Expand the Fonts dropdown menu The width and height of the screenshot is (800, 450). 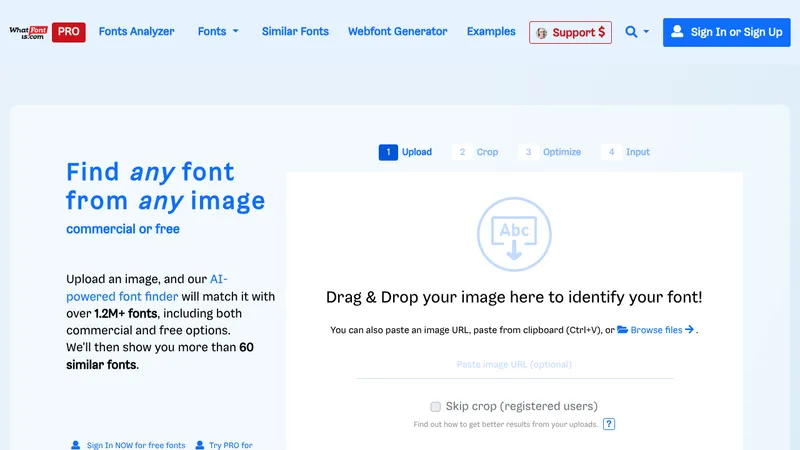pos(218,32)
